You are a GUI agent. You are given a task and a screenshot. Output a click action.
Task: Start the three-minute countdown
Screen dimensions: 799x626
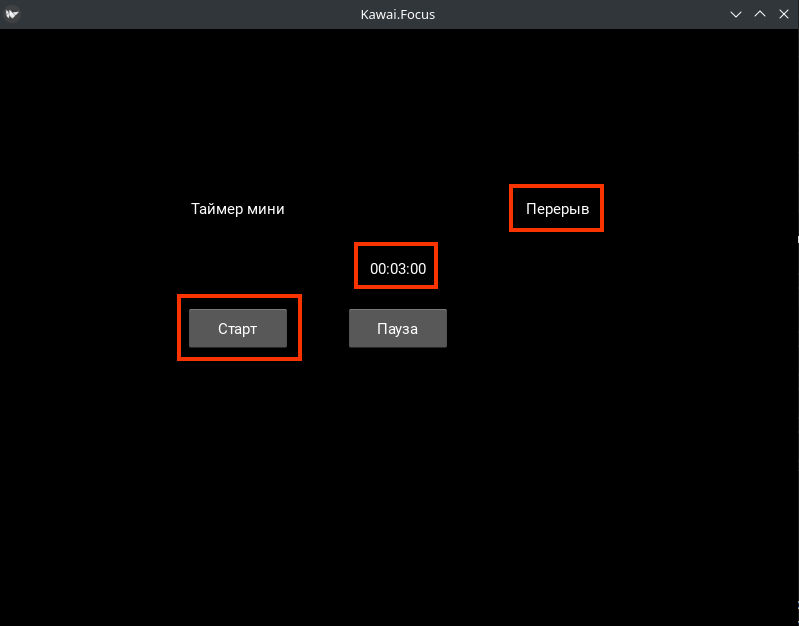(238, 328)
